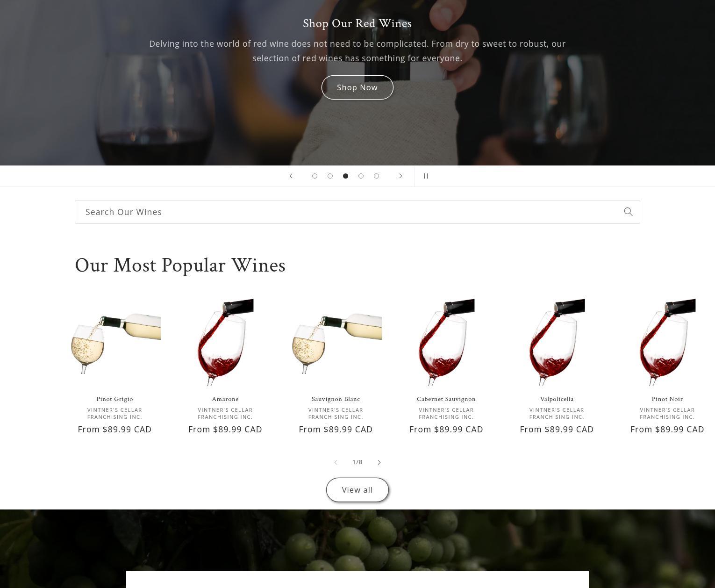The height and width of the screenshot is (588, 715).
Task: Select the first slideshow dot
Action: (315, 176)
